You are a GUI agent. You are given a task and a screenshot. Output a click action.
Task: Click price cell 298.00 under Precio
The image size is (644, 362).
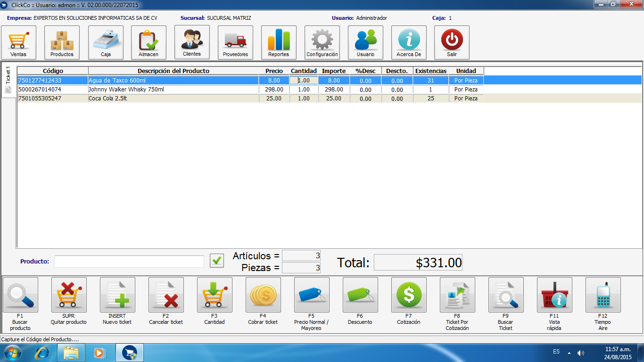pyautogui.click(x=274, y=90)
